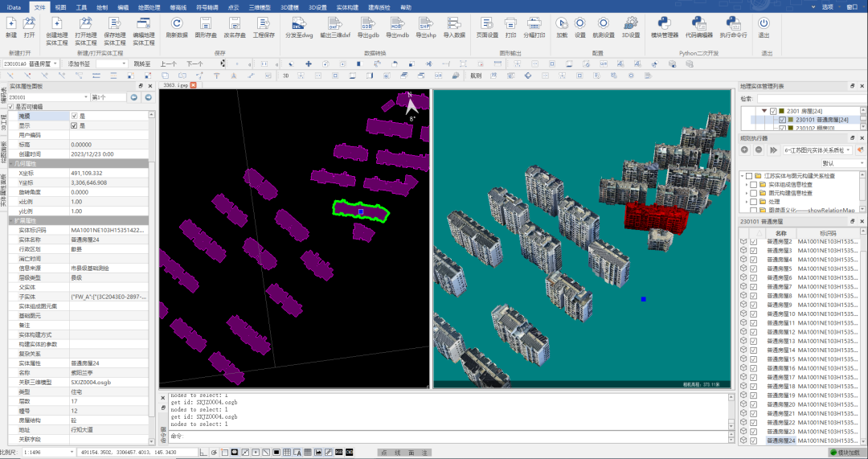Open the 代码编辑器 code editor
The height and width of the screenshot is (459, 868).
point(698,23)
